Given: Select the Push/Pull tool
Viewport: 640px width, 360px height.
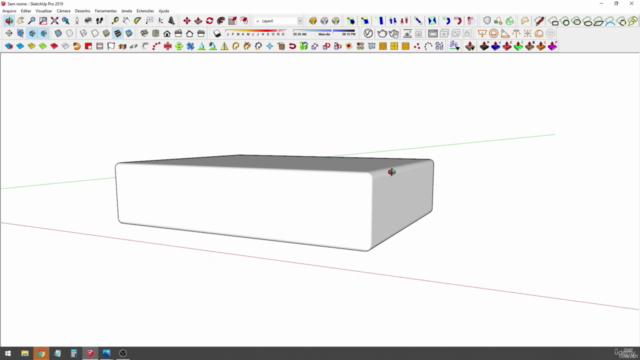Looking at the screenshot, I should coord(198,21).
